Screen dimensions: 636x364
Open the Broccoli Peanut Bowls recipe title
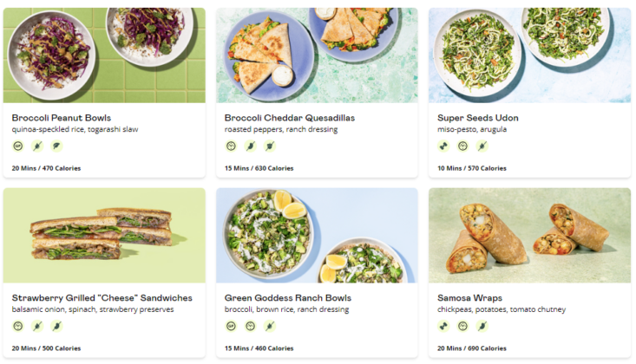62,118
